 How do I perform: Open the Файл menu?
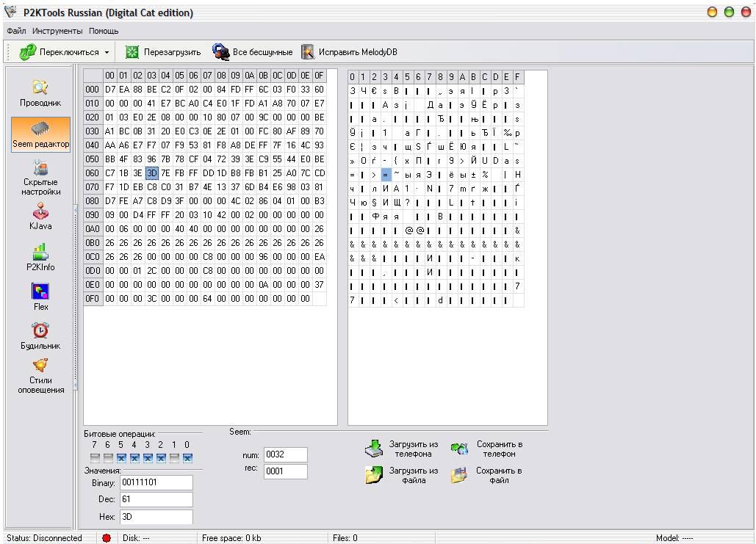pos(16,31)
